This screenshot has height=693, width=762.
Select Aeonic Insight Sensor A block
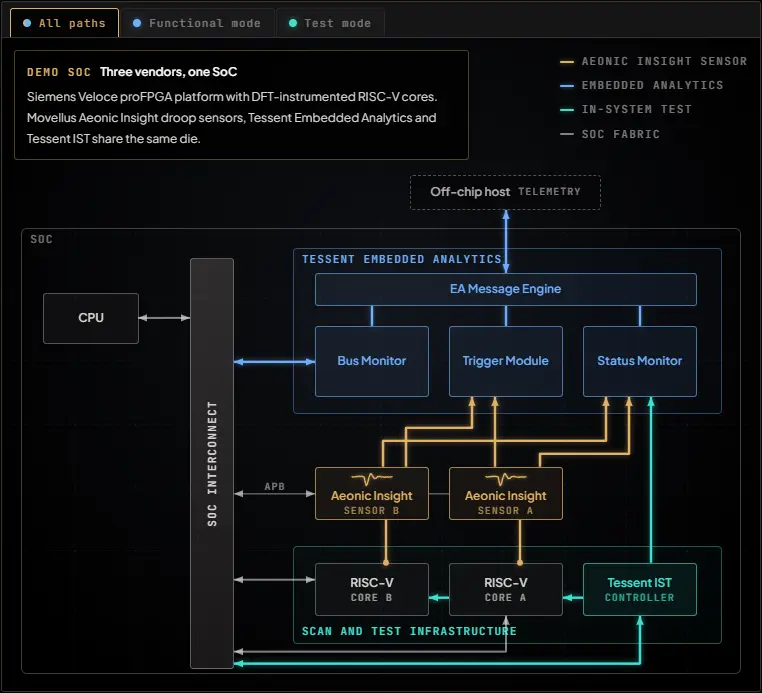click(x=506, y=494)
